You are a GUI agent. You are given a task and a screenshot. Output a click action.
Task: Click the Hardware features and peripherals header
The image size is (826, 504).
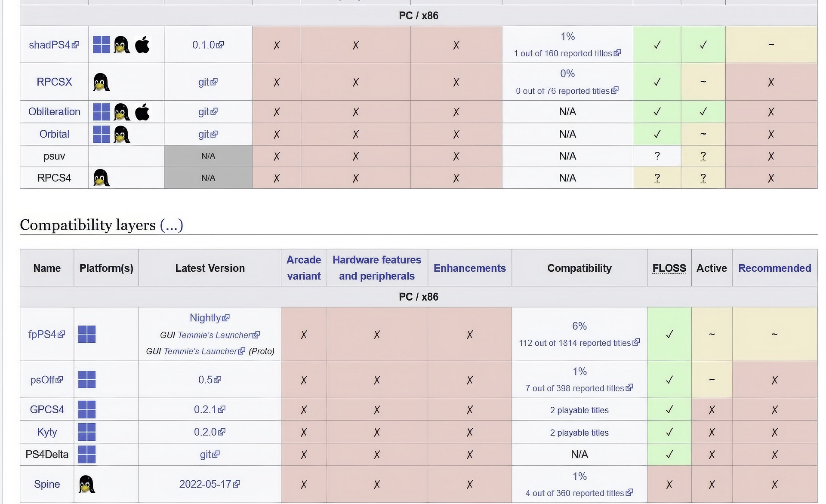point(377,268)
